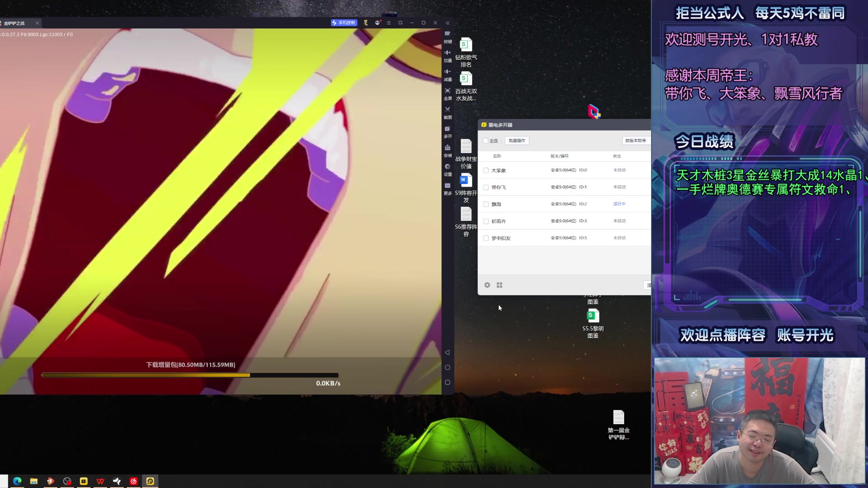This screenshot has width=868, height=488.
Task: Click the 梦中旧友 instance name
Action: tap(501, 238)
